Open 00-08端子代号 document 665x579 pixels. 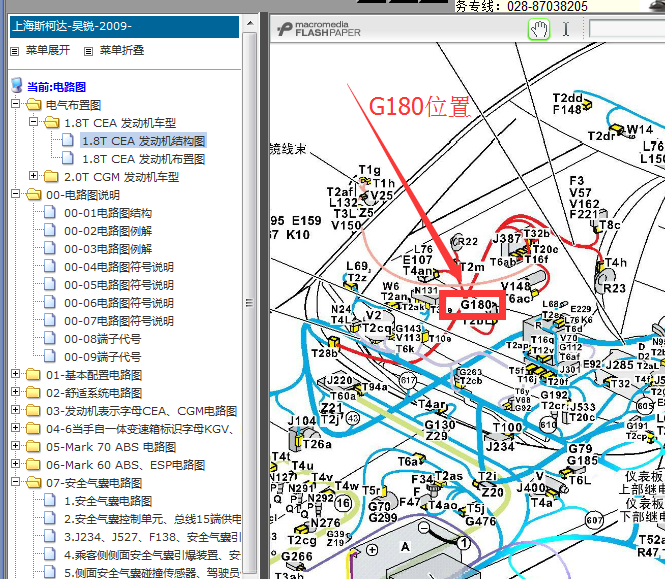tap(102, 339)
